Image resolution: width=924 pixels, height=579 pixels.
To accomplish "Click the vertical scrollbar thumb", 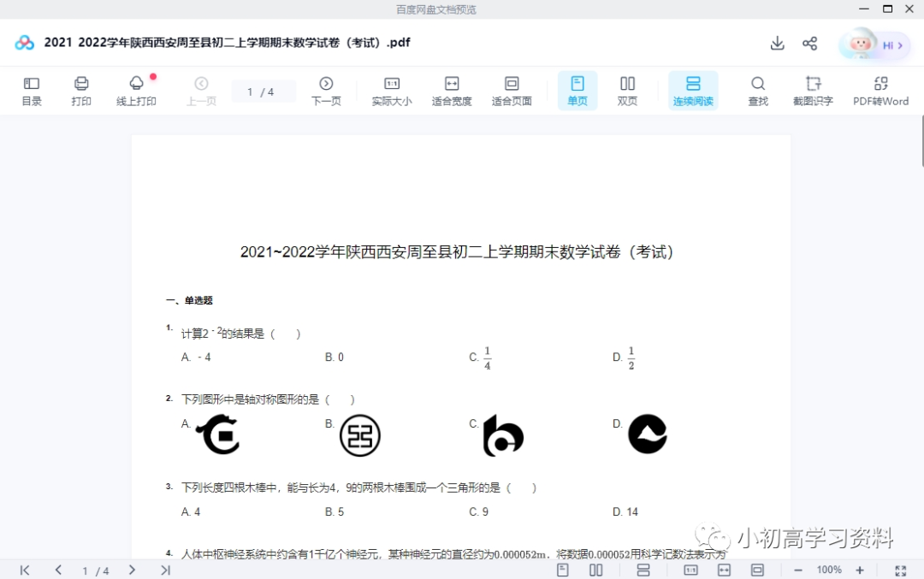I will 921,141.
